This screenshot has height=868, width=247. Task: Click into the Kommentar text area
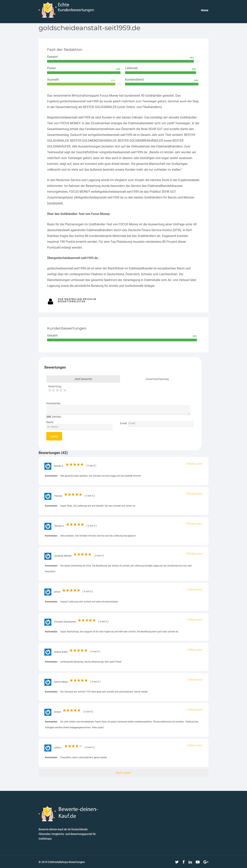(118, 410)
